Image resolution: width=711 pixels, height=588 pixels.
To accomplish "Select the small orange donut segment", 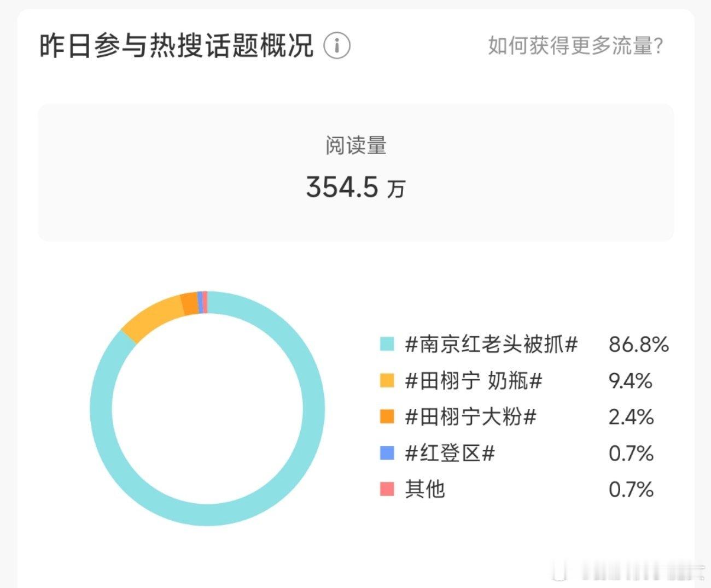I will coord(189,304).
